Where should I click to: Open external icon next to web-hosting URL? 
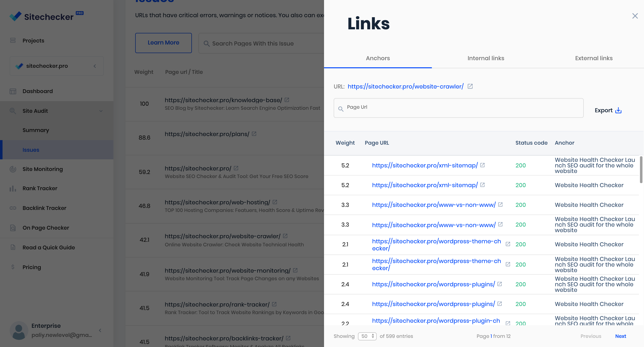click(275, 202)
